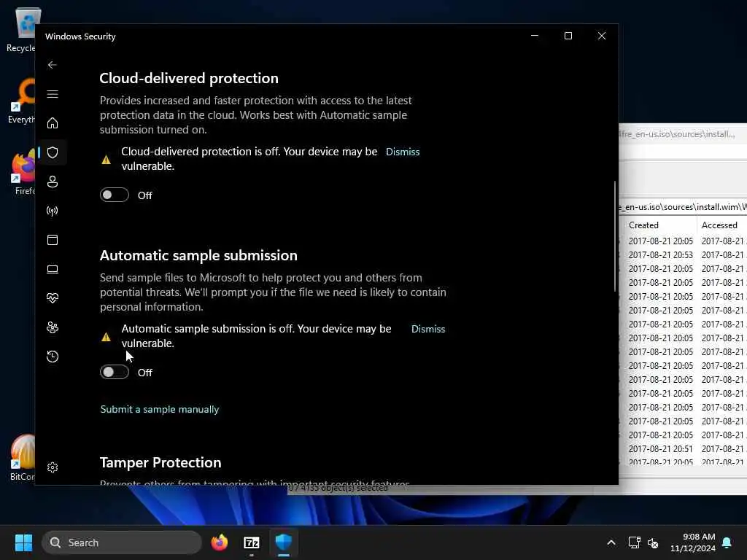Click Submit a sample manually link
The height and width of the screenshot is (560, 747).
[x=160, y=410]
